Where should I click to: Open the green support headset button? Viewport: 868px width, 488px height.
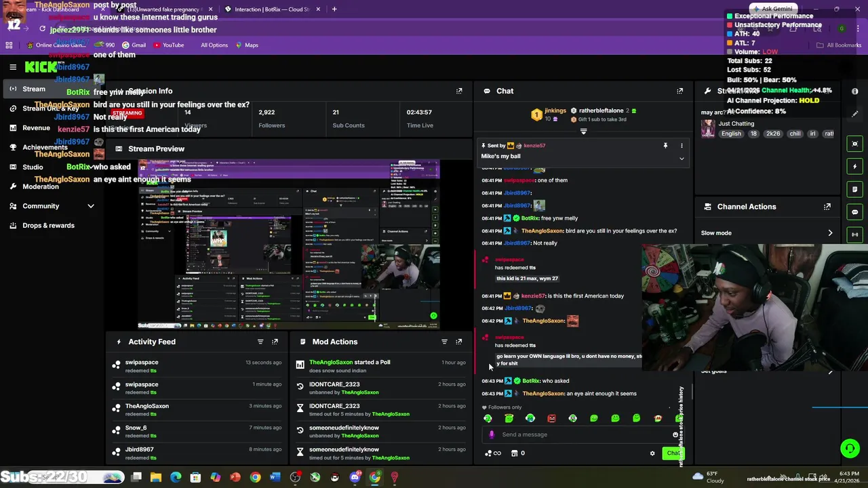[x=850, y=449]
